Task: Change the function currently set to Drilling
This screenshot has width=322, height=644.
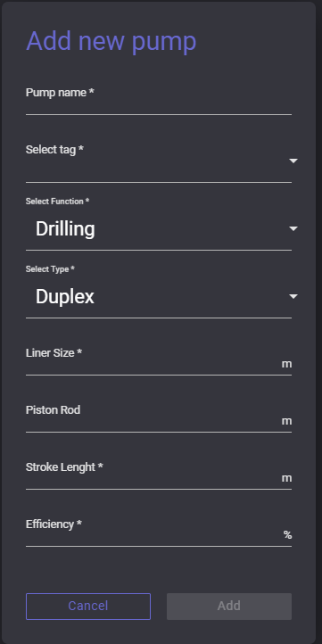Action: point(159,228)
